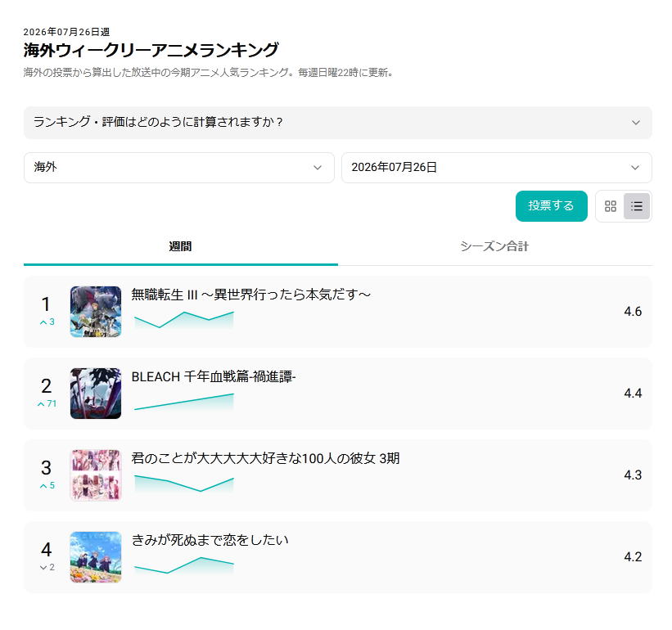This screenshot has width=672, height=630.
Task: Click the trend chart for BLEACH
Action: (184, 402)
